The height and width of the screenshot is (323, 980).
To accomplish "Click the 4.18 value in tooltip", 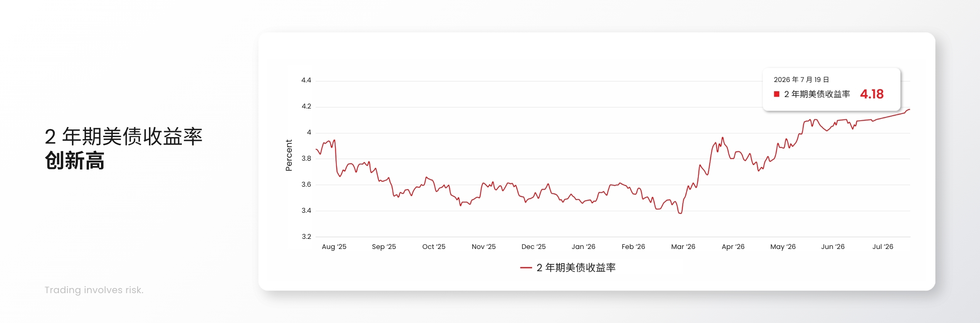I will 872,94.
